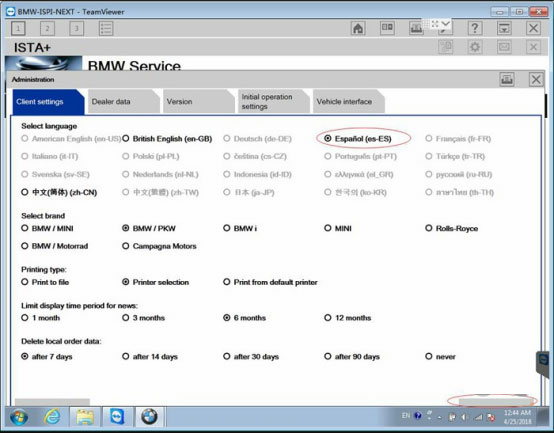Viewport: 554px width, 433px height.
Task: Click the toolbar button numbered 2
Action: tap(47, 29)
